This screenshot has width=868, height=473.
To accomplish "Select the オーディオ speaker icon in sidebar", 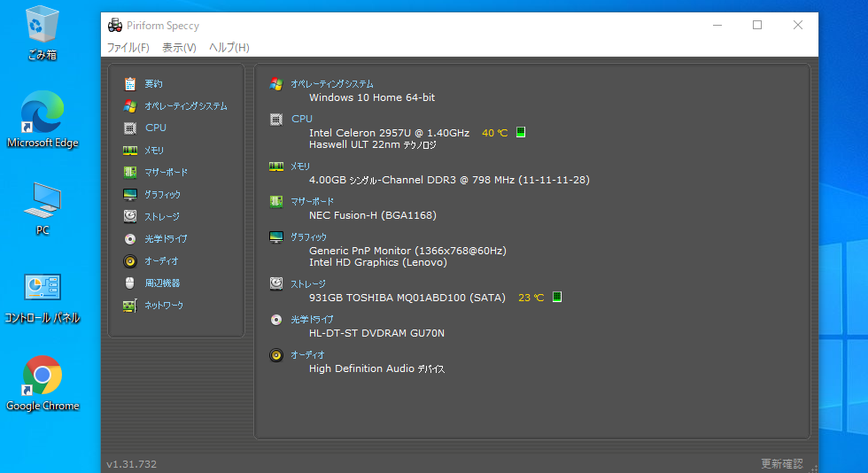I will pos(130,261).
